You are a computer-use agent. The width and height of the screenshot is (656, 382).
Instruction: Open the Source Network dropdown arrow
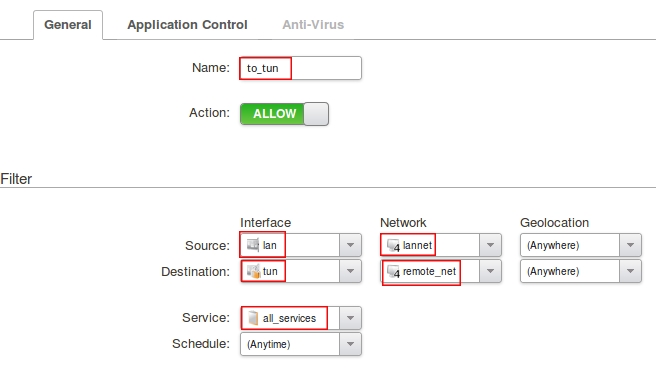point(490,245)
